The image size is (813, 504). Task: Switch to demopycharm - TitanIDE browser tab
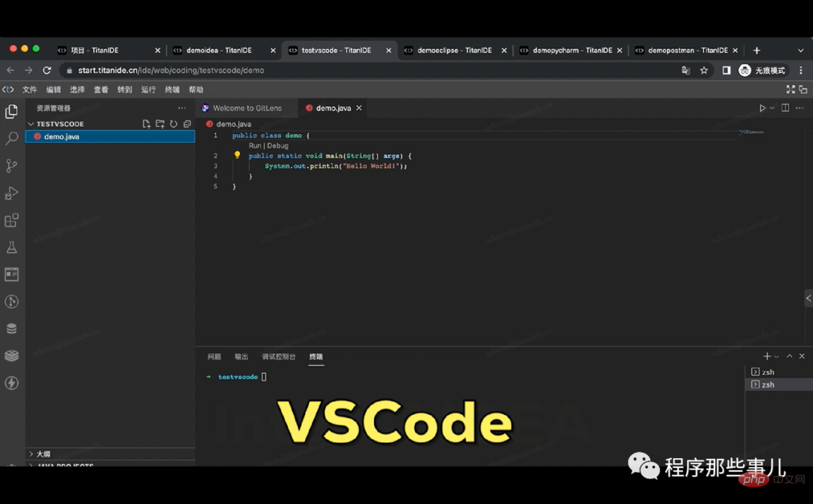click(x=571, y=50)
